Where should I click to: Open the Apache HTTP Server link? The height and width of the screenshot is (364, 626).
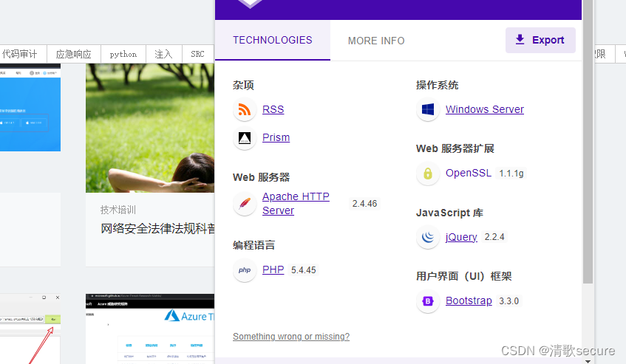click(x=296, y=203)
